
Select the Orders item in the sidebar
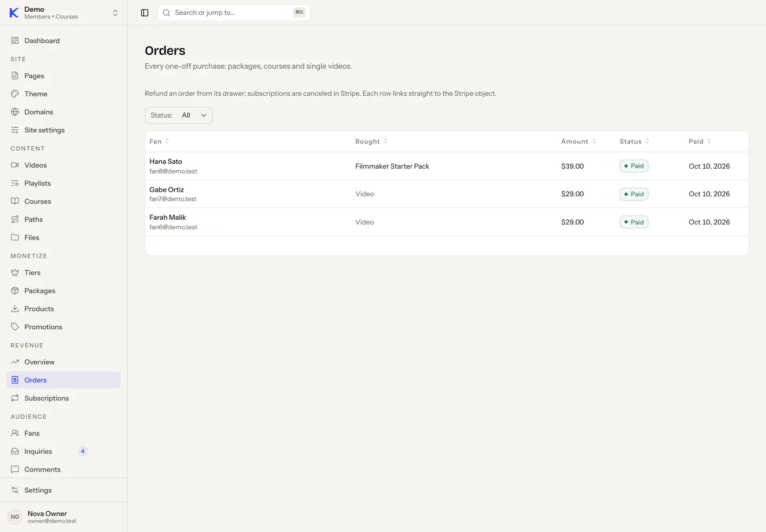pos(64,380)
